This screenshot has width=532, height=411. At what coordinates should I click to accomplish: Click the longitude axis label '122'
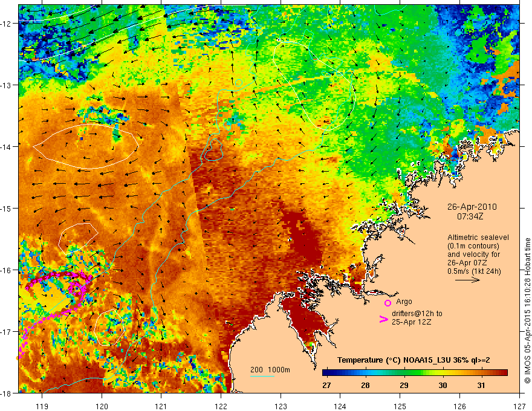pyautogui.click(x=221, y=406)
